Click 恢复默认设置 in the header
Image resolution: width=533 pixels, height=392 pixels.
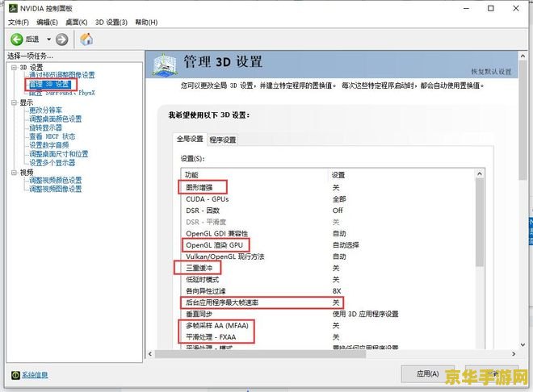(491, 72)
